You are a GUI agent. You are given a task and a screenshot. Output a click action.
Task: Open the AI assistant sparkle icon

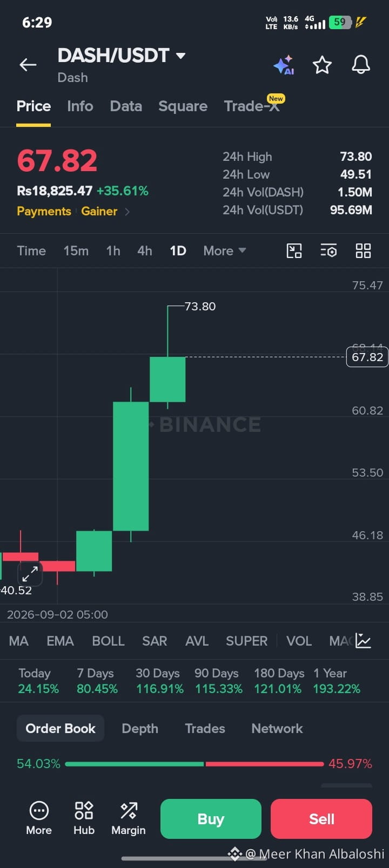284,65
